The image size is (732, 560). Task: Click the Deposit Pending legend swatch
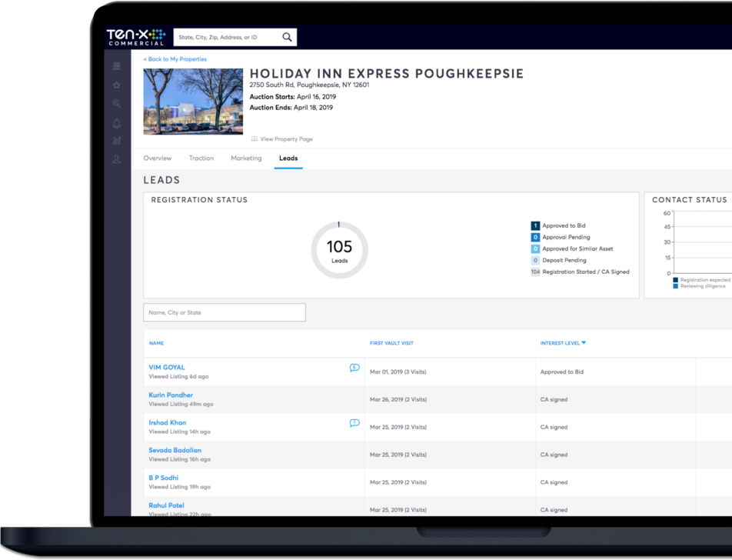(535, 260)
